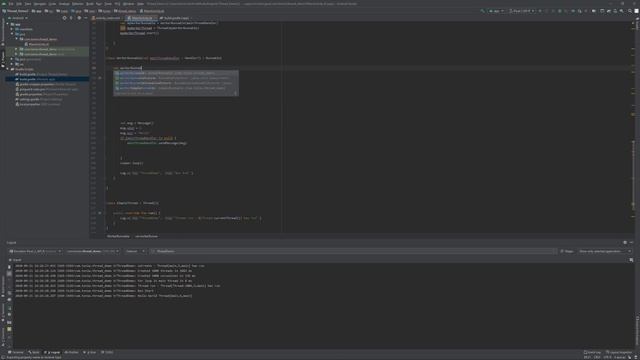
Task: Switch to MainActivity.kt editor tab
Action: (141, 18)
